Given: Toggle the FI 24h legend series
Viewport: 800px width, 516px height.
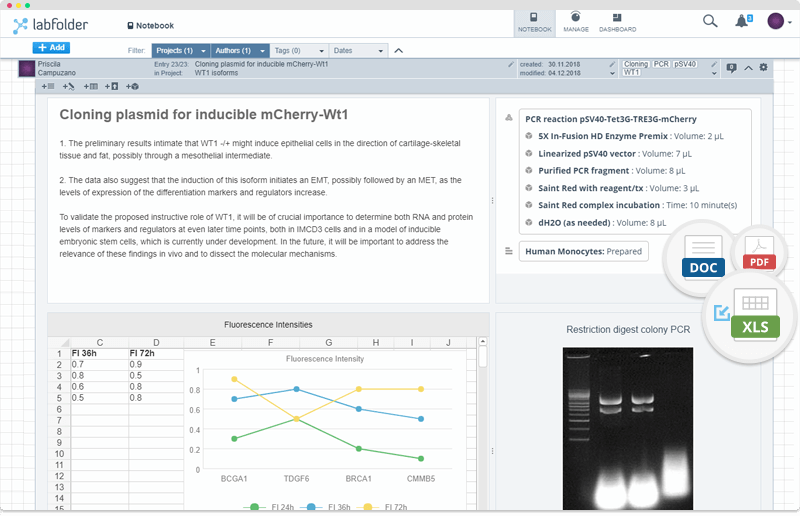Looking at the screenshot, I should click(269, 507).
